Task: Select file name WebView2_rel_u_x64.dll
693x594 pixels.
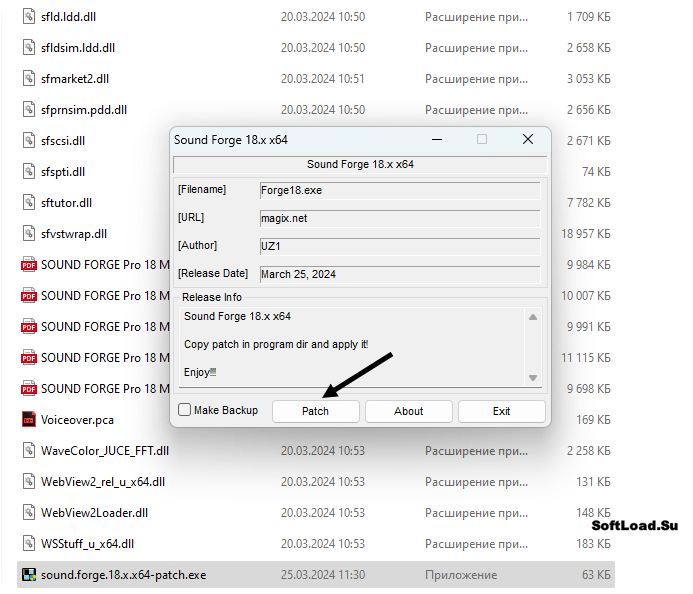Action: 103,482
